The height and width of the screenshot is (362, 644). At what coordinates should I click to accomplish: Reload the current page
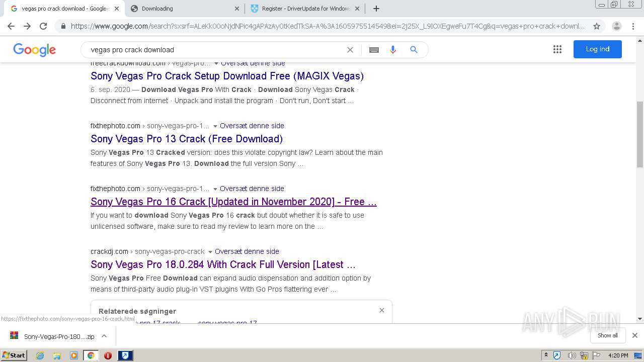coord(43,26)
